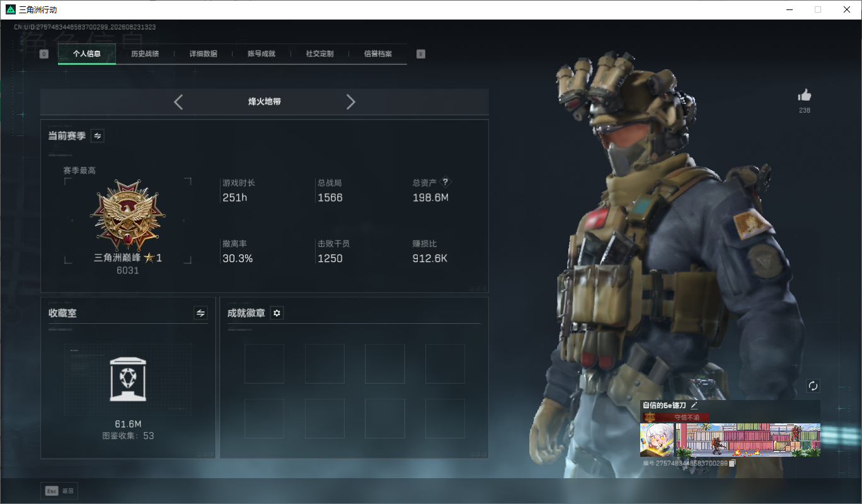Click the E next-tab key hint
The height and width of the screenshot is (504, 862).
point(421,54)
